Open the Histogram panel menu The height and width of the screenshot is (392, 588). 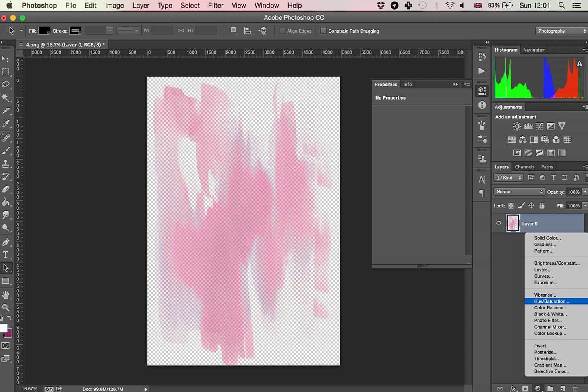585,50
